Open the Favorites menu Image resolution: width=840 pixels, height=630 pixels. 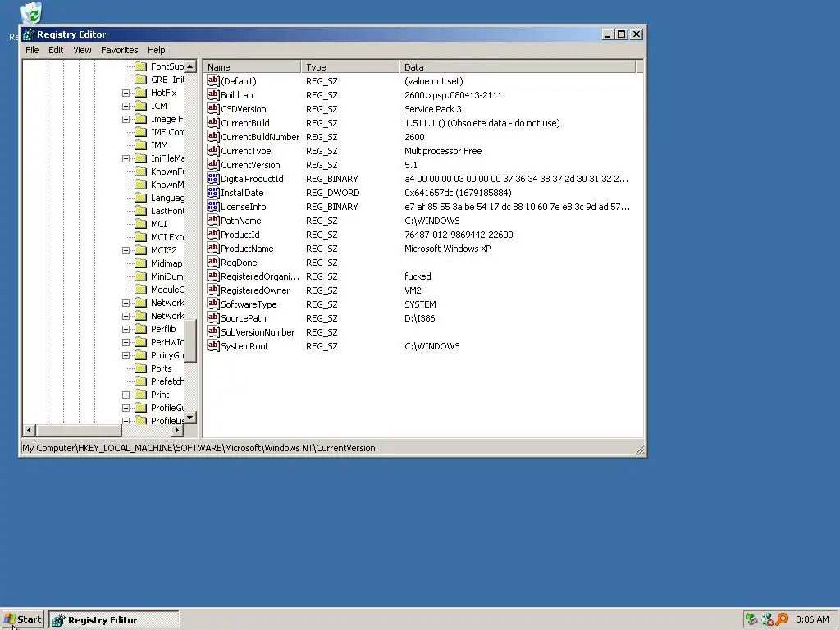click(120, 50)
